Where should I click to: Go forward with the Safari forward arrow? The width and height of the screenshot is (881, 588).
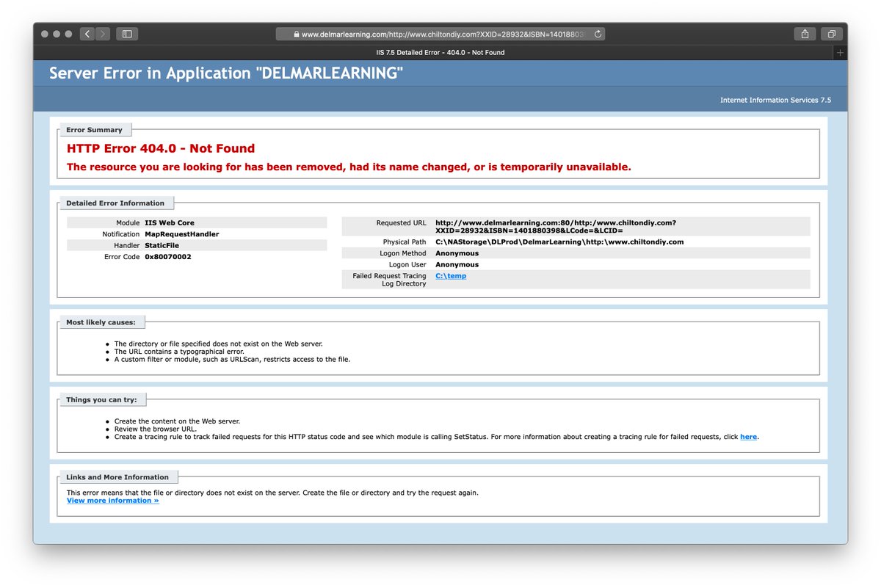point(103,34)
